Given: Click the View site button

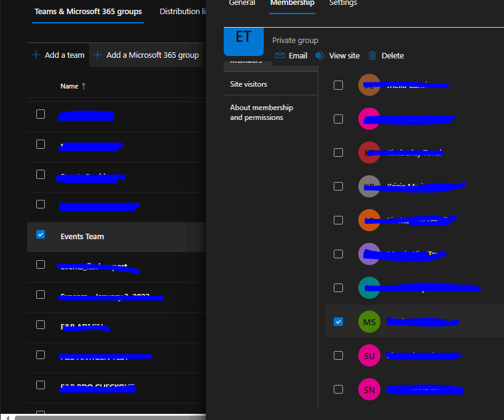Looking at the screenshot, I should coord(338,55).
